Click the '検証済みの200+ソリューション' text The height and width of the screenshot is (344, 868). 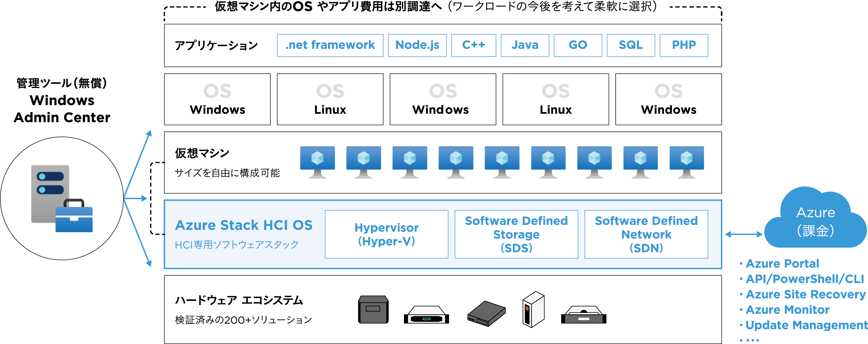(x=243, y=319)
